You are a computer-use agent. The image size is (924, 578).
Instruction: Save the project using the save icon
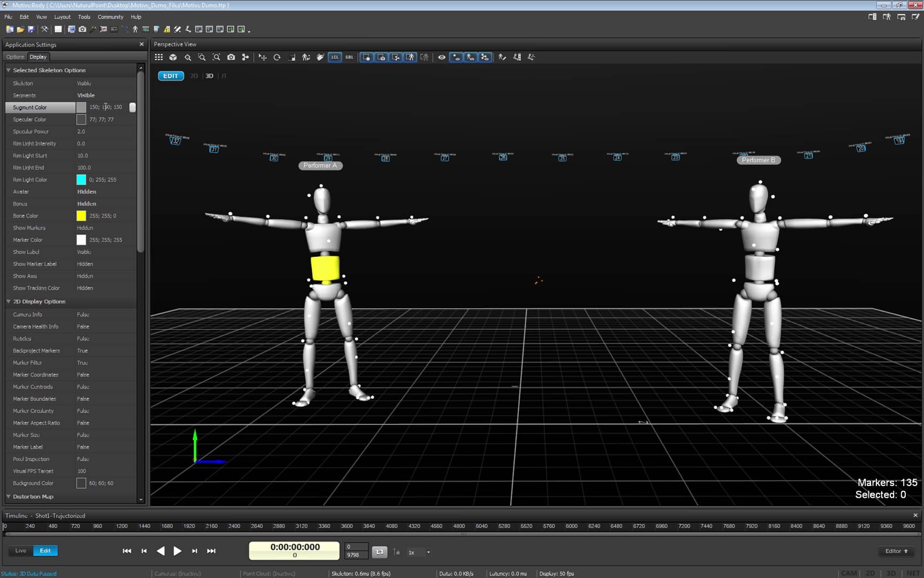coord(31,29)
